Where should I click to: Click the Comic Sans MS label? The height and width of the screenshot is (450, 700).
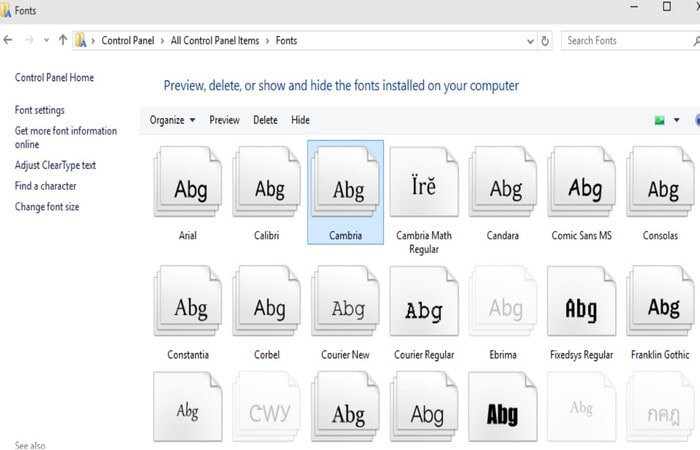click(582, 235)
